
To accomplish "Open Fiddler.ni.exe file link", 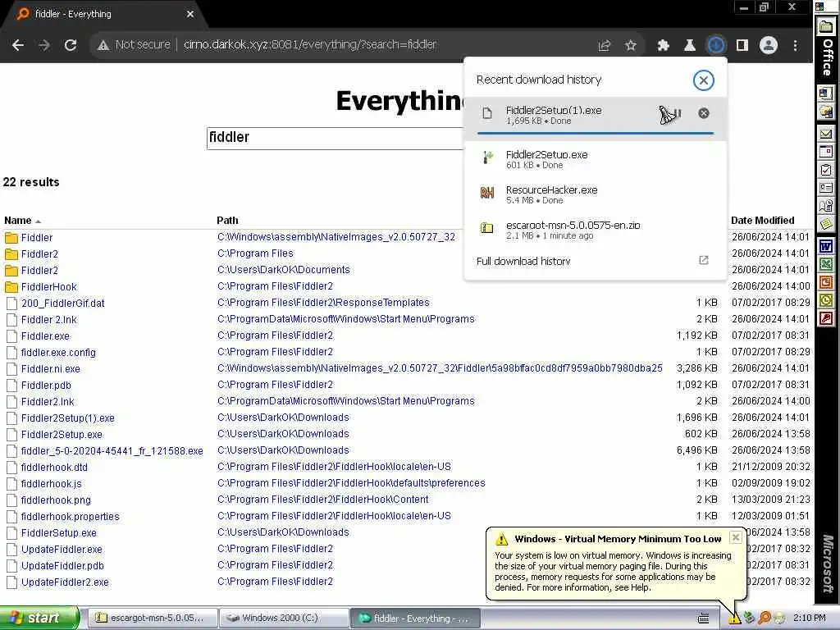I will (x=50, y=369).
